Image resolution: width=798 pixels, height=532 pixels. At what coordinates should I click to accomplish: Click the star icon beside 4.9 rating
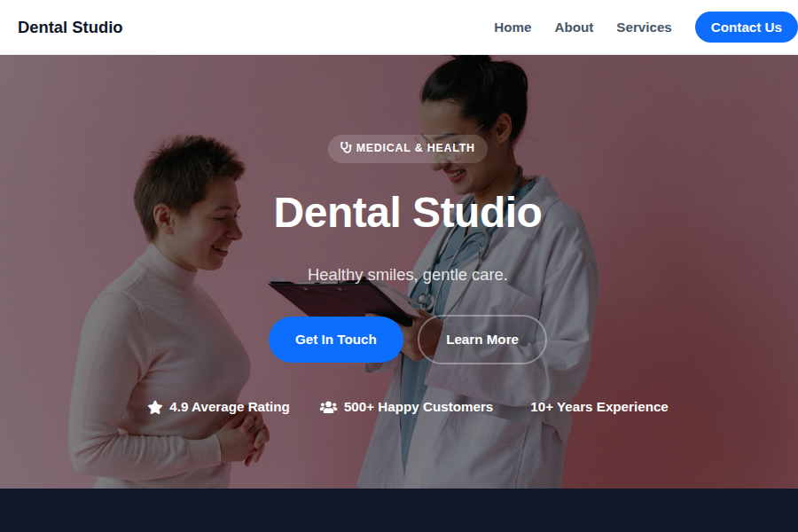[x=155, y=407]
